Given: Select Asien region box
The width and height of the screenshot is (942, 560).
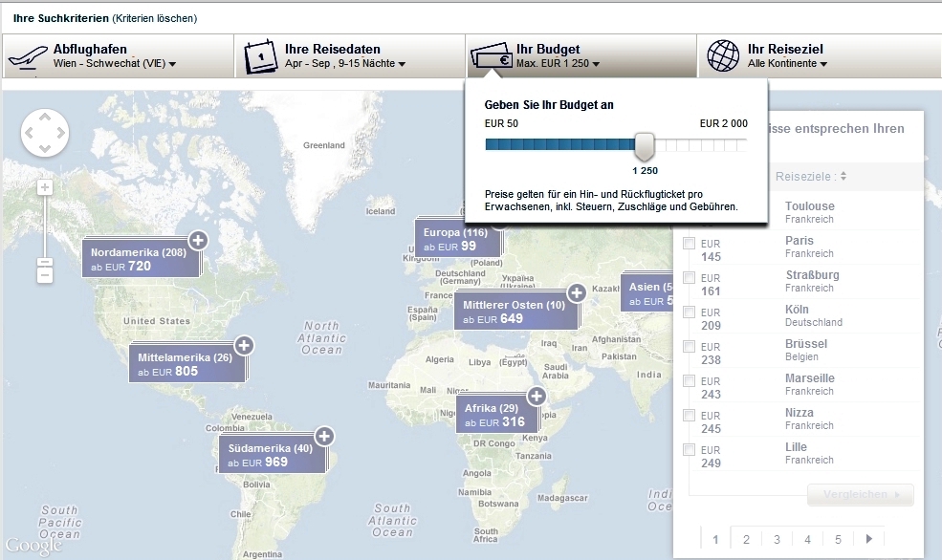Looking at the screenshot, I should pyautogui.click(x=647, y=293).
